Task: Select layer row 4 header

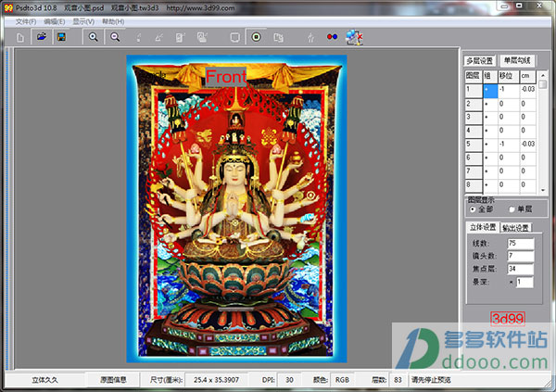Action: pos(474,131)
